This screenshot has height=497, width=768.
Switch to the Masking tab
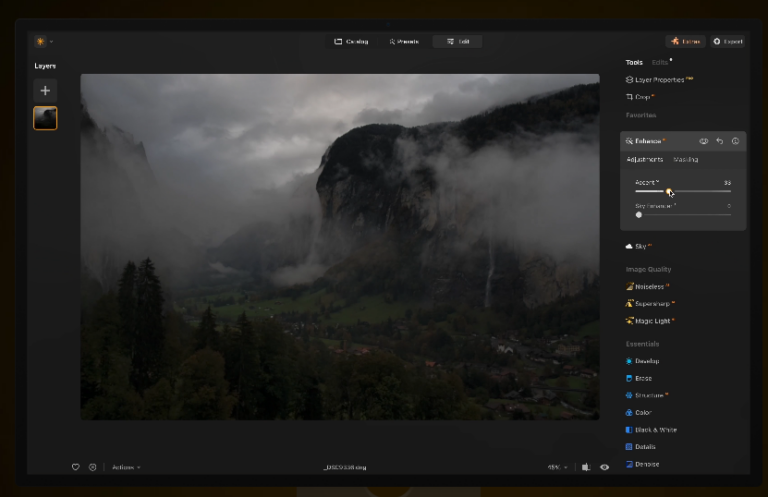(685, 160)
